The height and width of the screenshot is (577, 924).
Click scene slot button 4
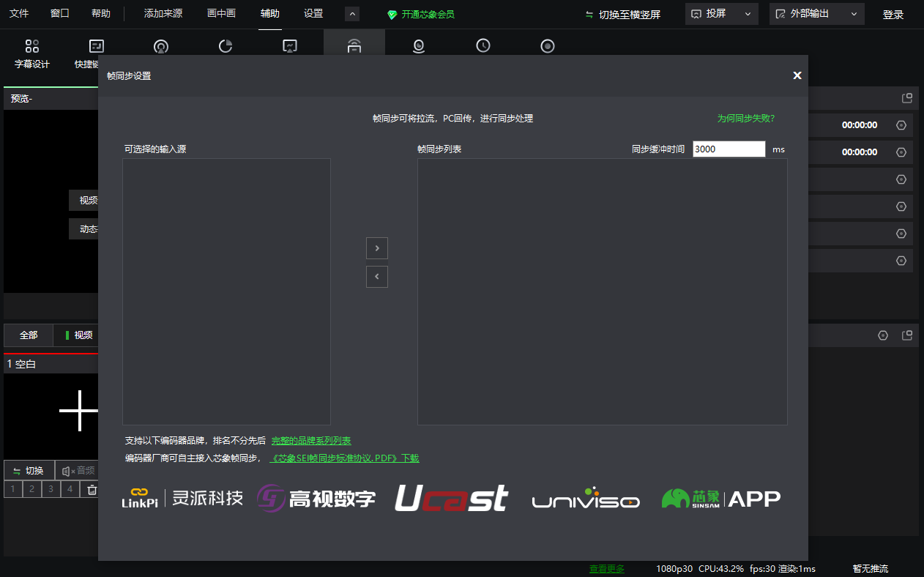(x=70, y=489)
